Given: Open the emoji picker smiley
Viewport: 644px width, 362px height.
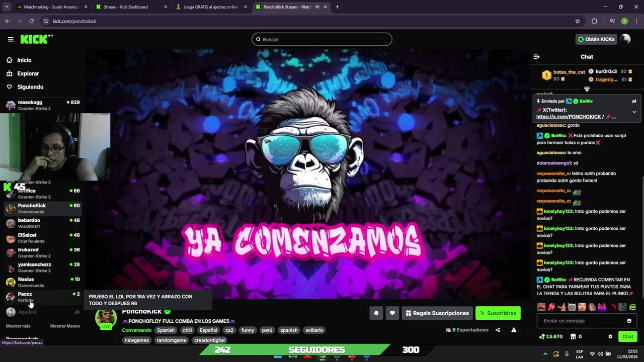Looking at the screenshot, I should [629, 321].
